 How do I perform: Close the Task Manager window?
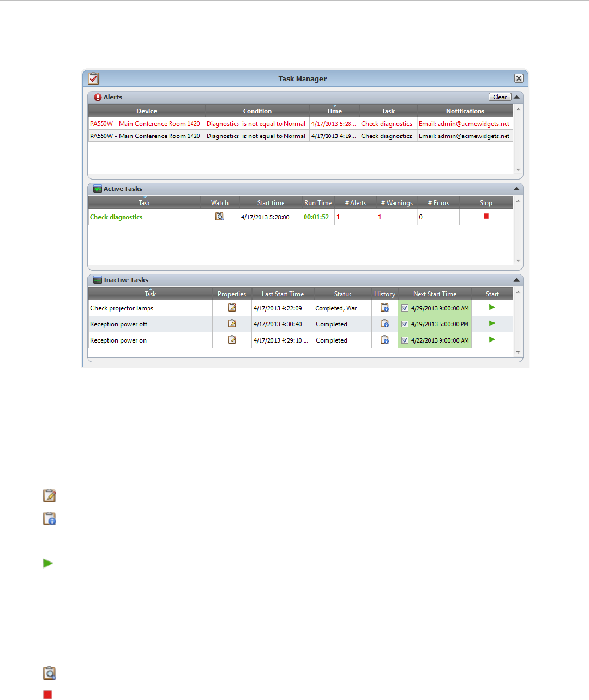pos(519,79)
